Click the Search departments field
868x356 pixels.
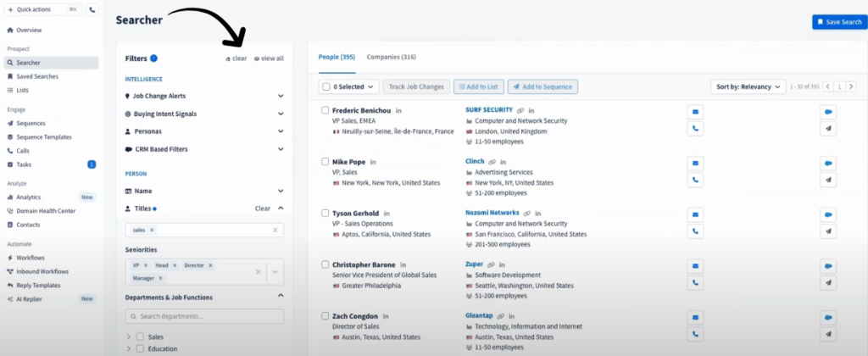[x=204, y=316]
